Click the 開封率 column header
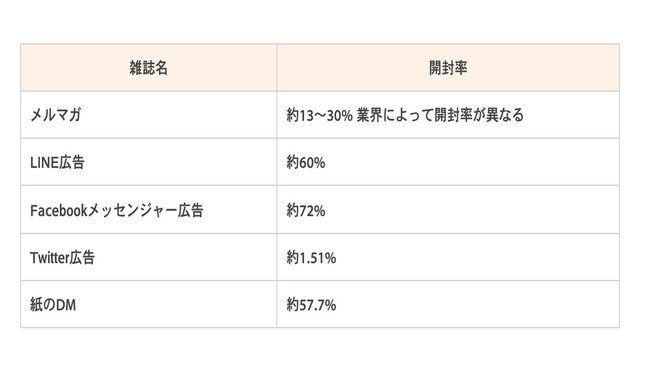Viewport: 650px width, 366px height. coord(448,68)
